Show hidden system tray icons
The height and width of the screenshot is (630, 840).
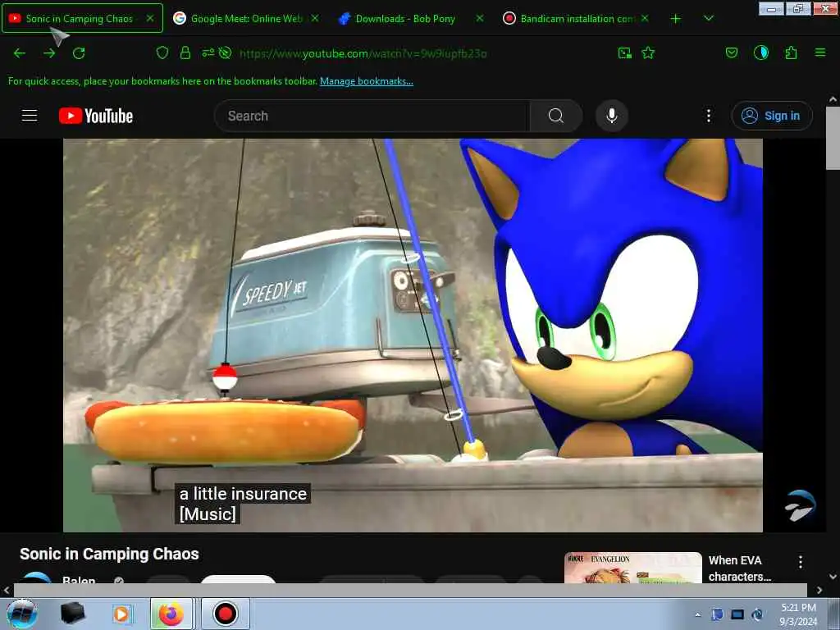click(697, 614)
